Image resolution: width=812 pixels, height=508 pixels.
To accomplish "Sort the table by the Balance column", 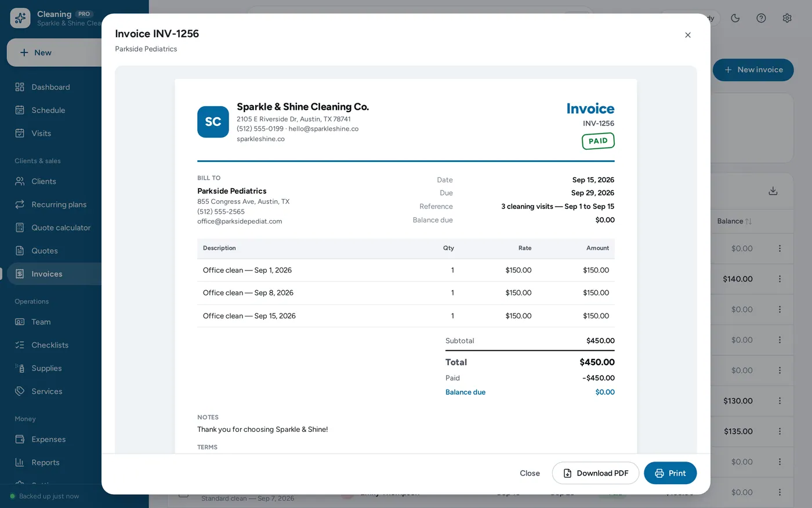I will (734, 221).
